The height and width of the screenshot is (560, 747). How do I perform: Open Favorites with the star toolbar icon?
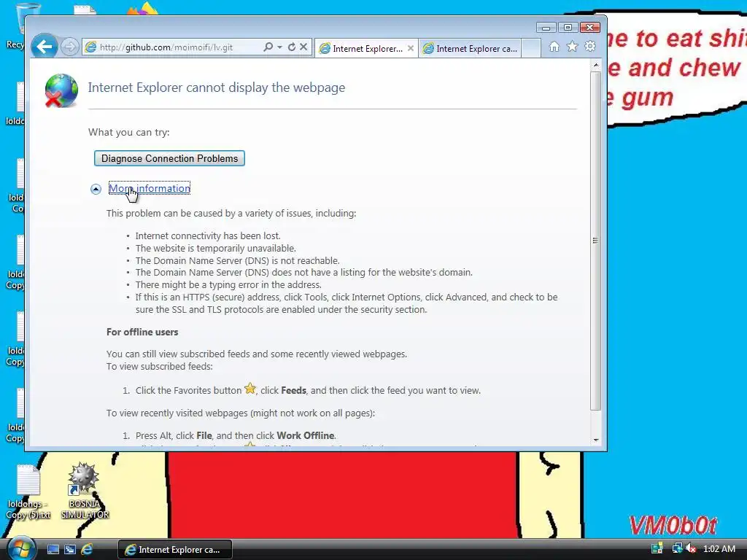(572, 47)
